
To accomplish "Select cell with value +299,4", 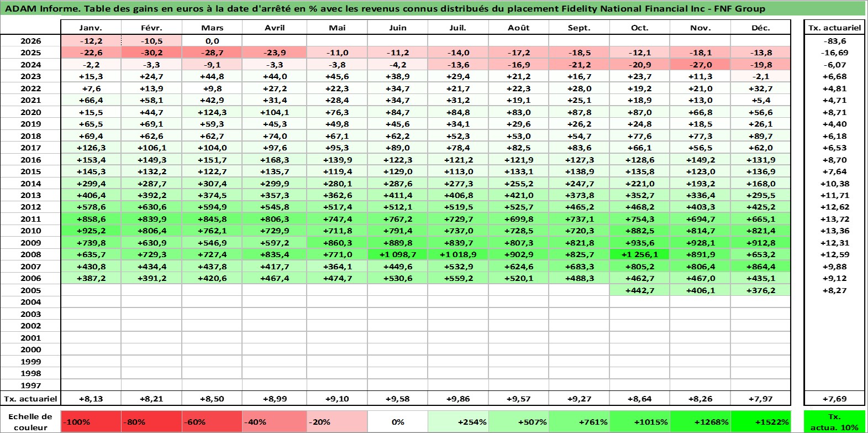I will (91, 184).
